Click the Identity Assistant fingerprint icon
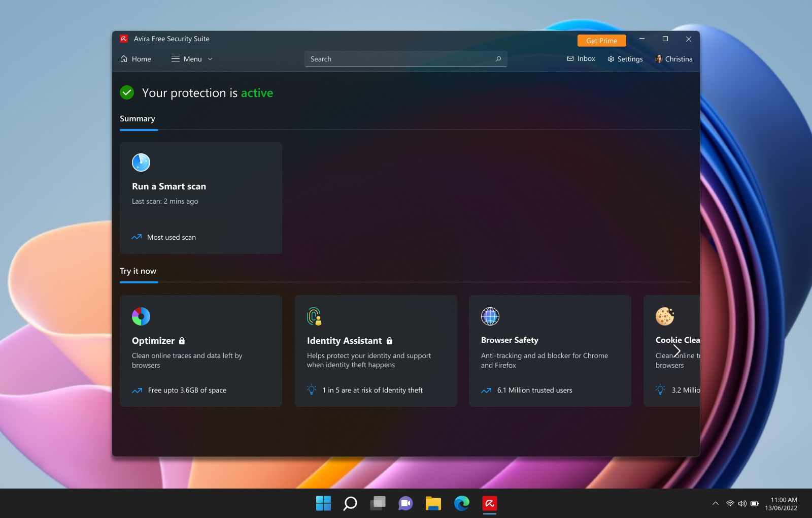 315,316
